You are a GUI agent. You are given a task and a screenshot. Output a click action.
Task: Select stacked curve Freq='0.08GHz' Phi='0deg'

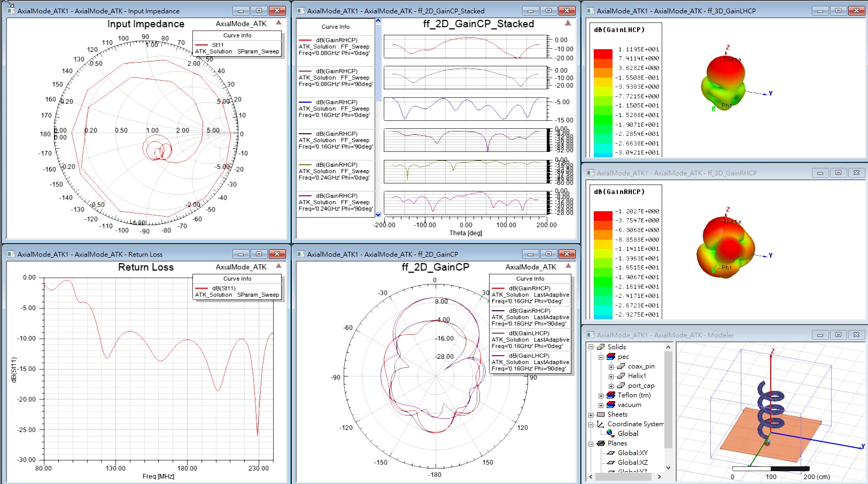coord(336,47)
